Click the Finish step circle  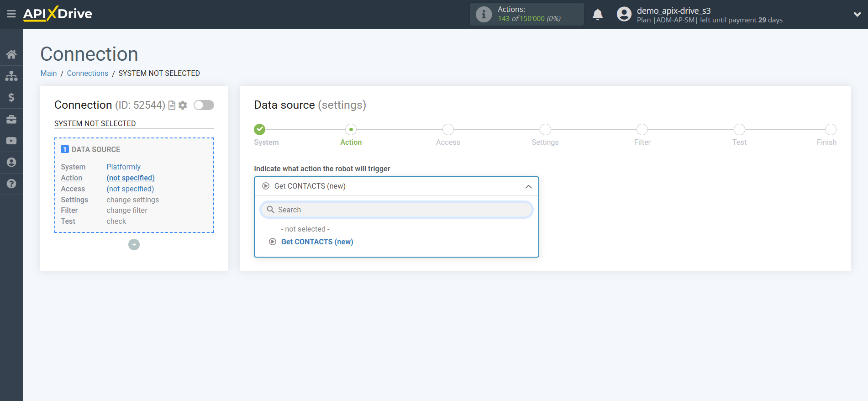[831, 129]
